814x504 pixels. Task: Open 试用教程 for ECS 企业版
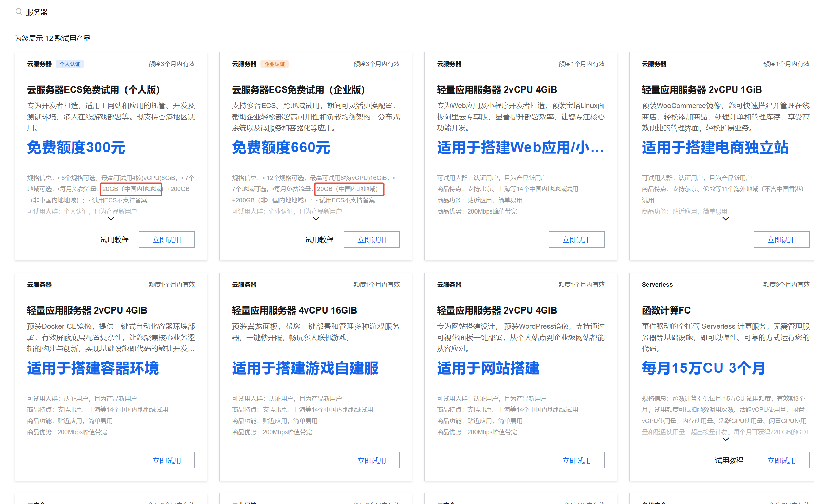[319, 240]
